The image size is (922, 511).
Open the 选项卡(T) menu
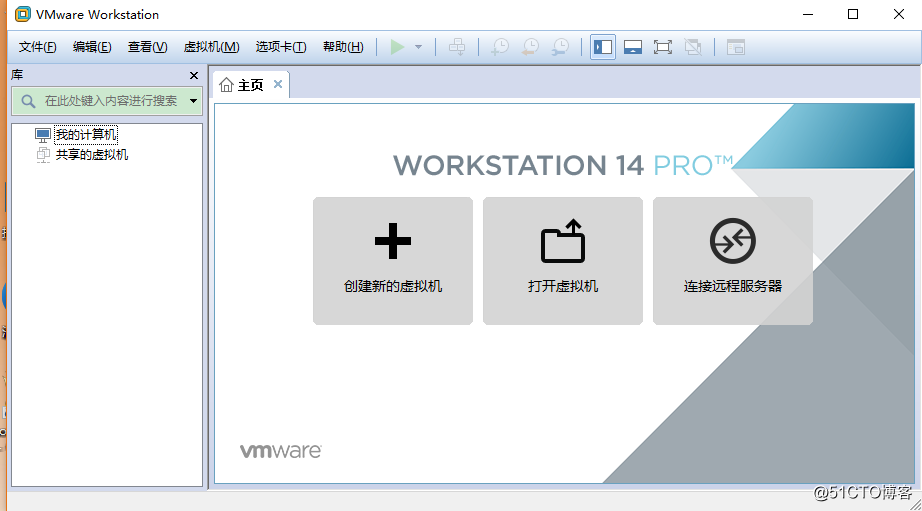point(281,47)
